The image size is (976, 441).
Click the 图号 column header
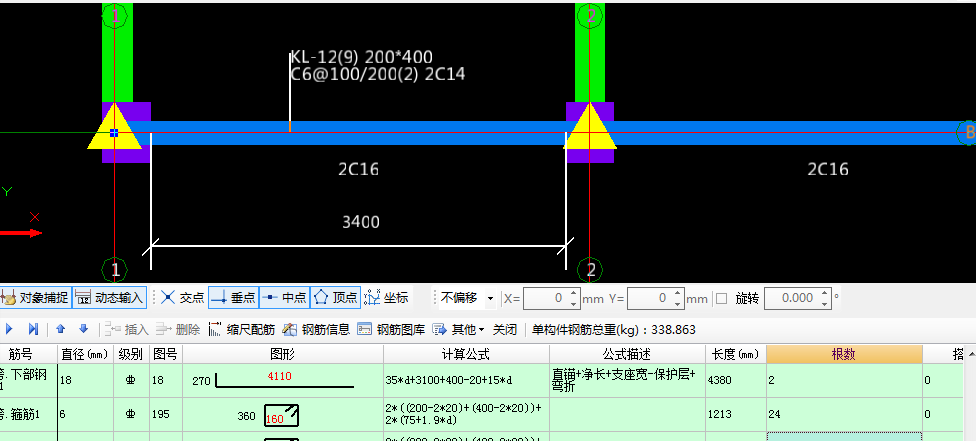pos(166,354)
